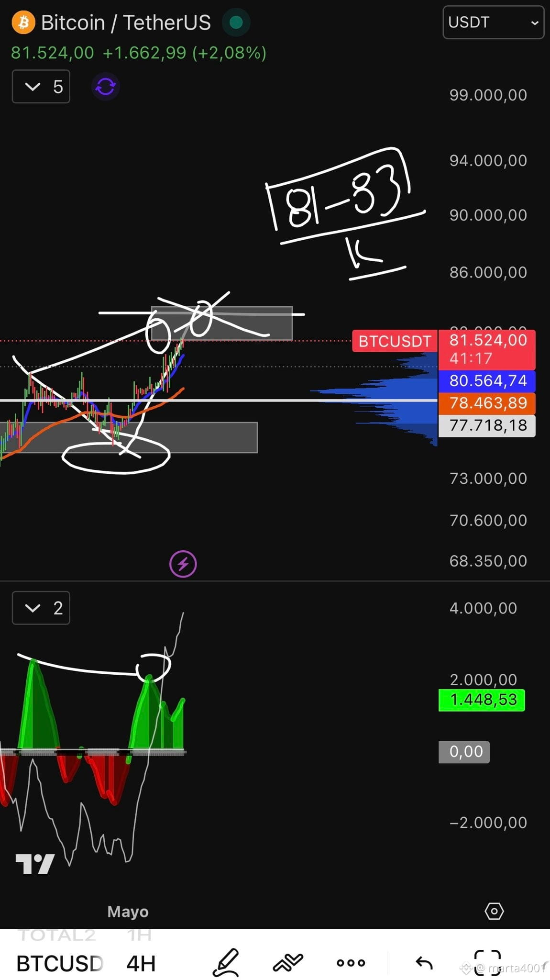The width and height of the screenshot is (550, 980).
Task: Open the USDT currency dropdown
Action: 493,22
